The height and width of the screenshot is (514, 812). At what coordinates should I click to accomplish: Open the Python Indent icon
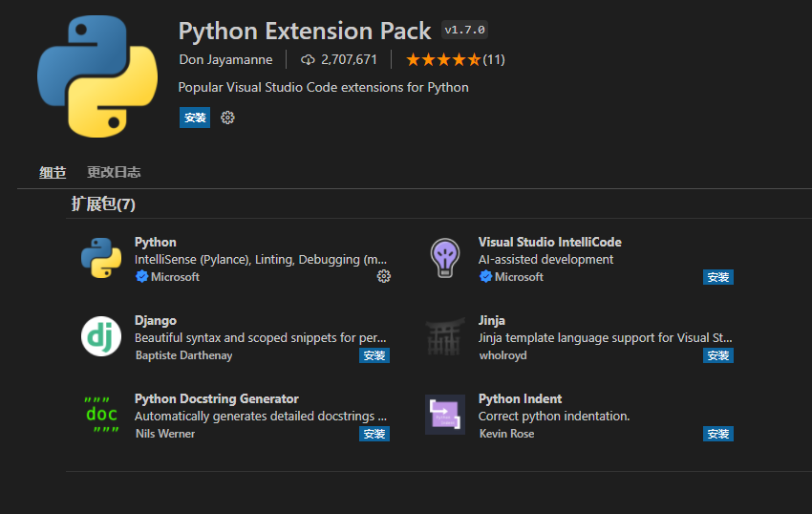(445, 415)
